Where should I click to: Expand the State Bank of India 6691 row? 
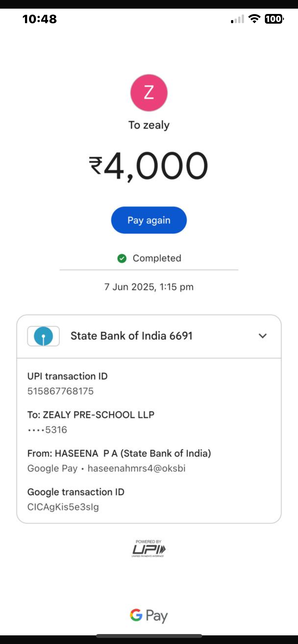(x=131, y=336)
